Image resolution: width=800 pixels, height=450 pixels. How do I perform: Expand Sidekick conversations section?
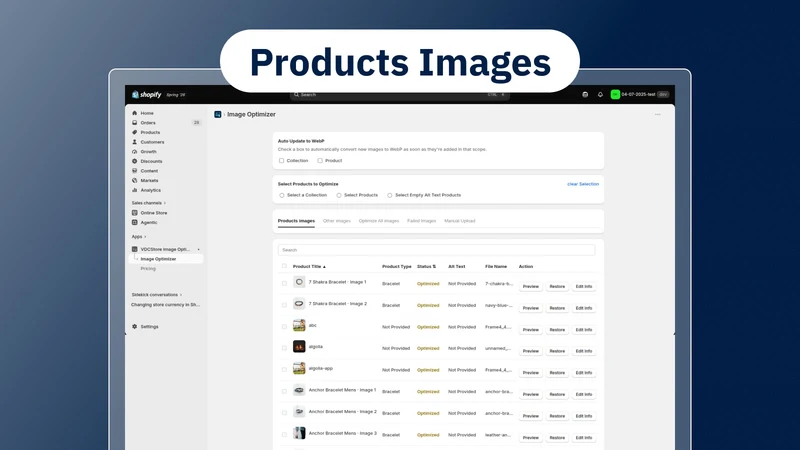click(x=157, y=295)
